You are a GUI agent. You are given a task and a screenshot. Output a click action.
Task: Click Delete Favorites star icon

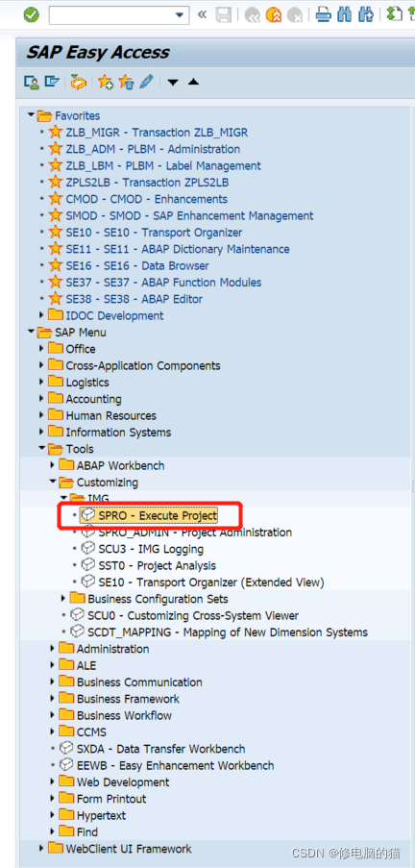pyautogui.click(x=126, y=82)
